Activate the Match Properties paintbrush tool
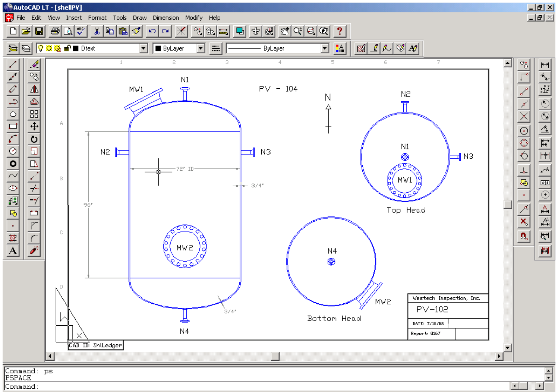The image size is (558, 392). click(x=136, y=31)
